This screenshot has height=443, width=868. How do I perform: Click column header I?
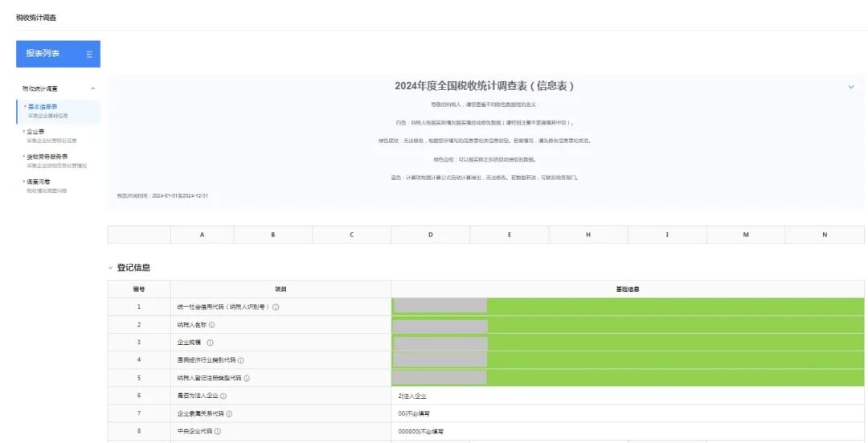(x=667, y=235)
